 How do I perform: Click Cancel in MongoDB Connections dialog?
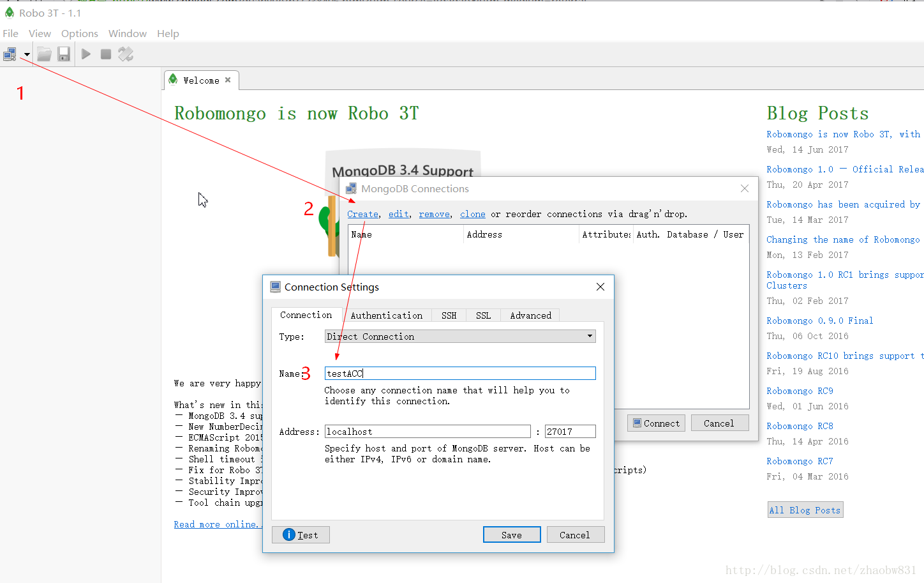[719, 423]
